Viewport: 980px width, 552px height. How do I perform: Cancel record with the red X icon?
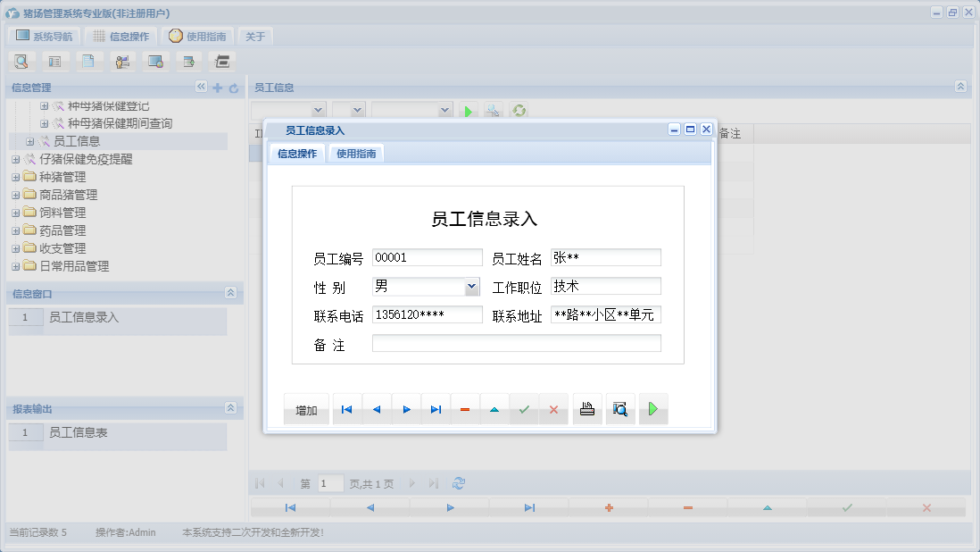pos(553,408)
